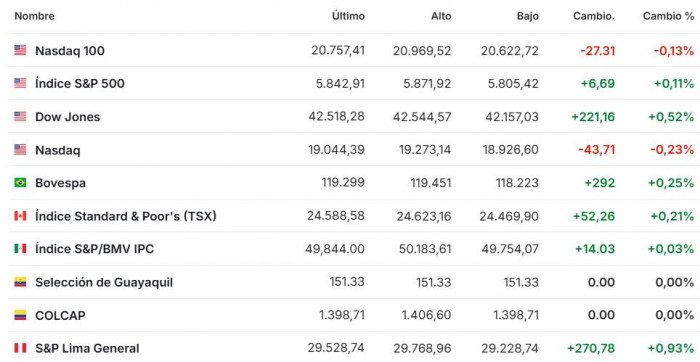Screen dimensions: 700x362
Task: Open the S&P Lima General link
Action: pyautogui.click(x=87, y=348)
